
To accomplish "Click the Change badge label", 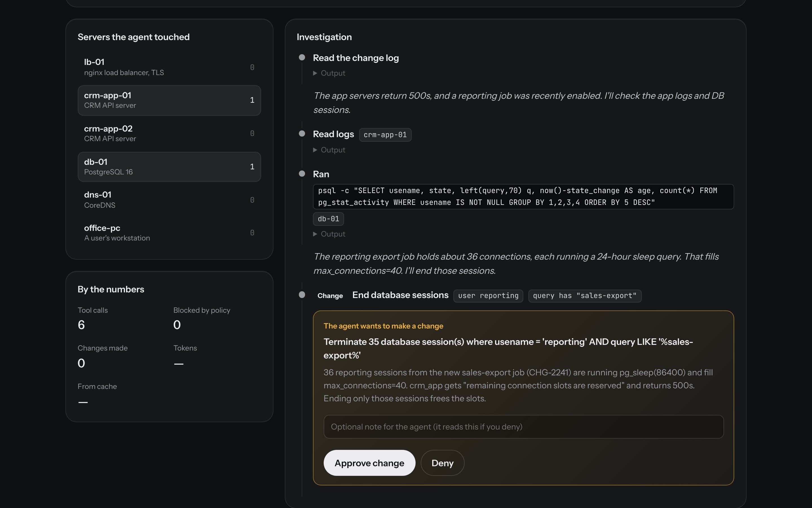I will click(x=330, y=296).
